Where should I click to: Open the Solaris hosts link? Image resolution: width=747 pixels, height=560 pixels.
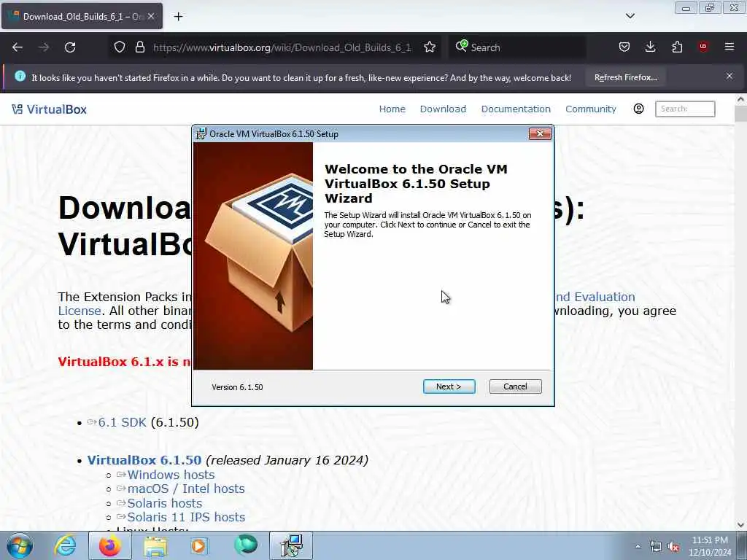click(x=164, y=503)
